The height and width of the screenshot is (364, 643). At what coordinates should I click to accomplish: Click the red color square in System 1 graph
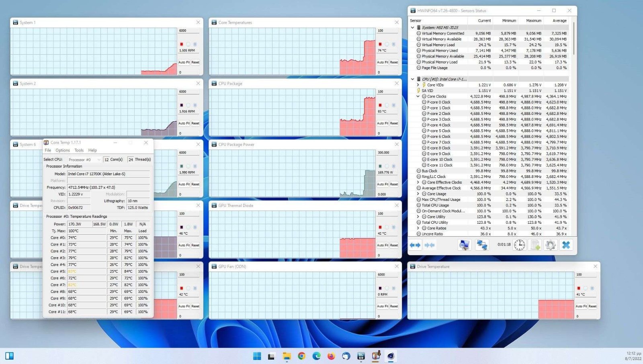click(x=182, y=44)
